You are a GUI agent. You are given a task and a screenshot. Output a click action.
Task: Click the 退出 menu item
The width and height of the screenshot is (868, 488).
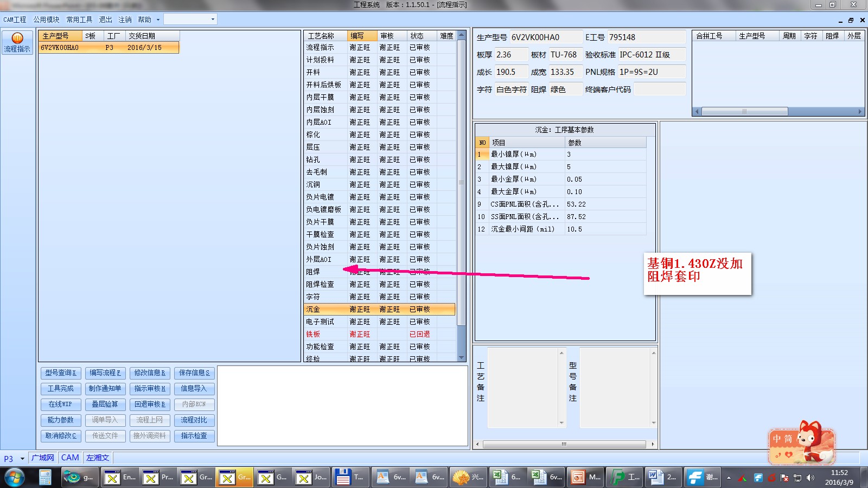(105, 20)
